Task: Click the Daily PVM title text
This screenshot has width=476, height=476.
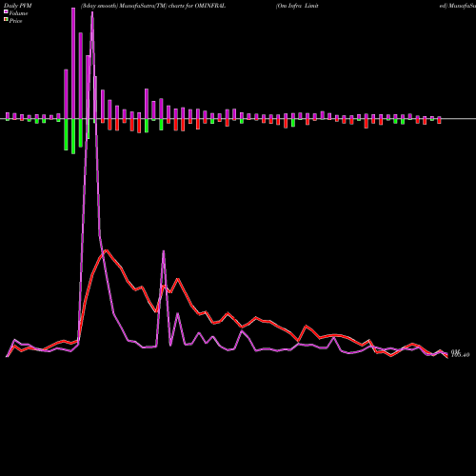Action: (18, 6)
